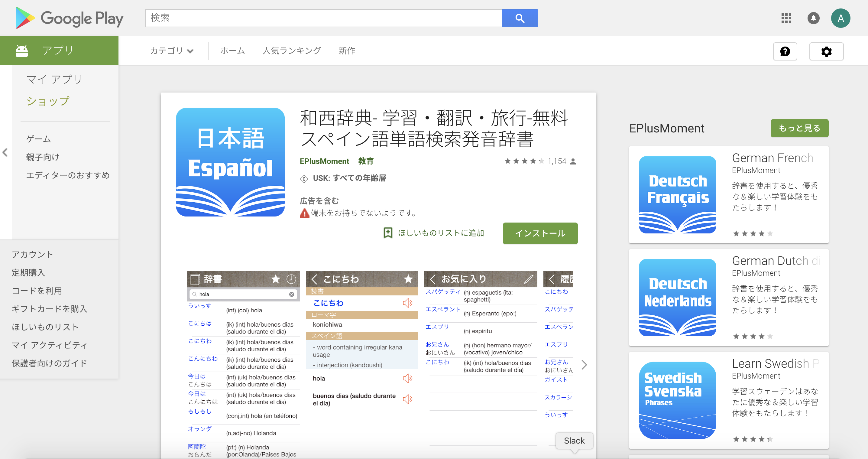Click the もっと見る button
The height and width of the screenshot is (459, 868).
point(799,128)
